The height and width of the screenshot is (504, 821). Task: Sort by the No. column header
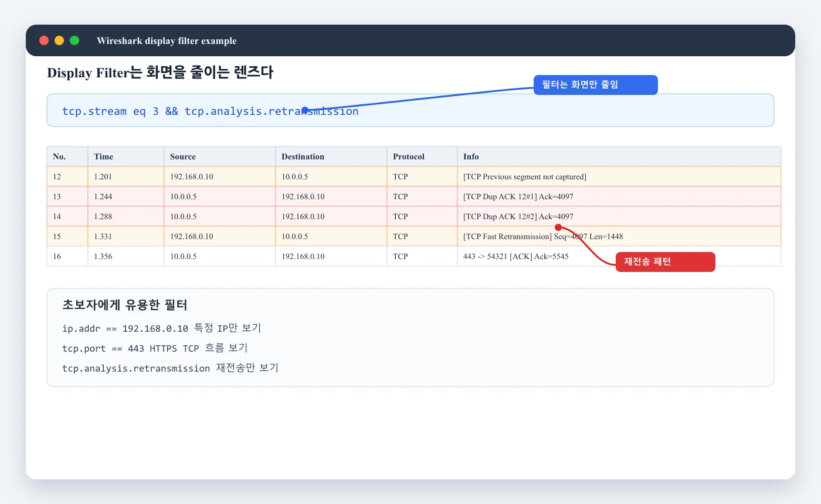pos(67,156)
